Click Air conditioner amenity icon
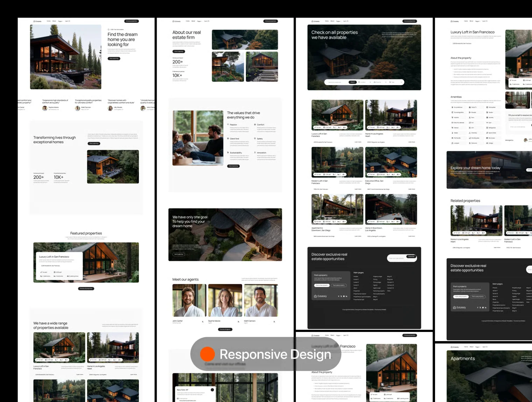532x402 pixels. click(x=452, y=107)
